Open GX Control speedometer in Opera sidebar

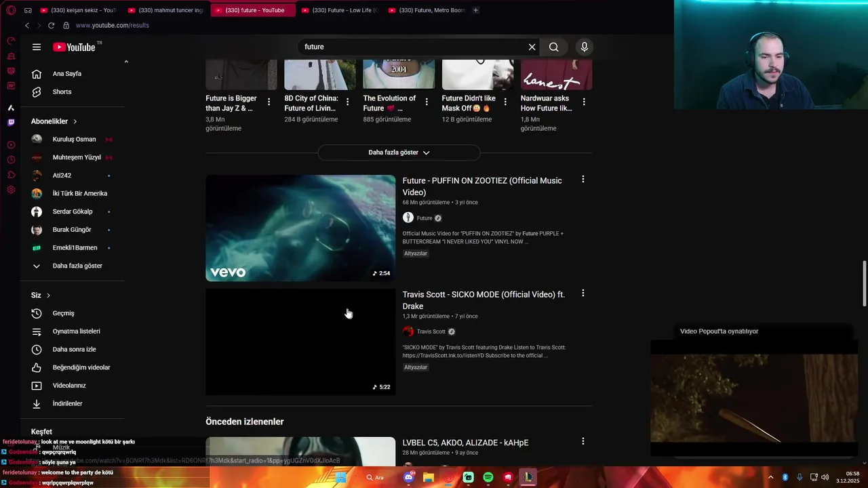11,41
